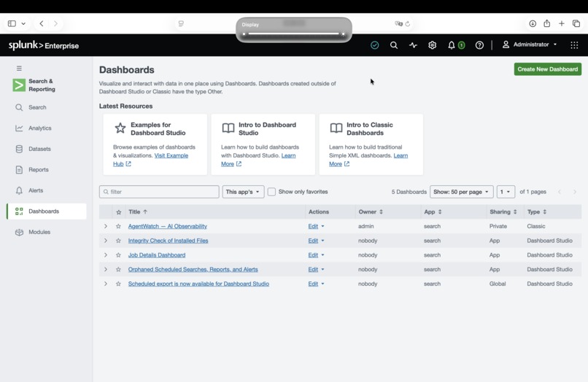The height and width of the screenshot is (382, 588).
Task: Open the settings gear icon
Action: [x=432, y=45]
